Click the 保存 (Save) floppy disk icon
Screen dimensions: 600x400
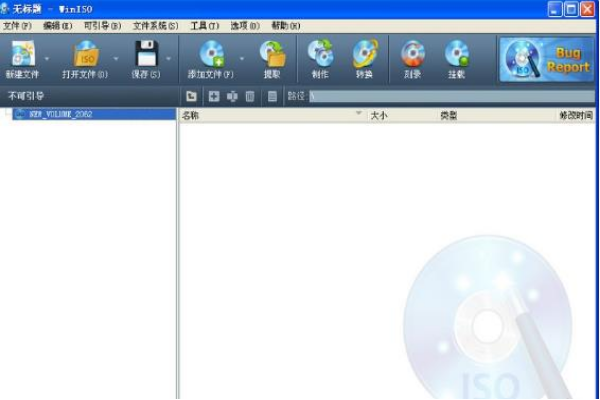[x=146, y=54]
